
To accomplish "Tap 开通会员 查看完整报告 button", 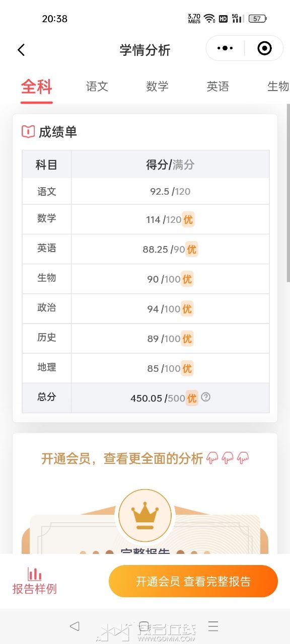I will click(193, 581).
